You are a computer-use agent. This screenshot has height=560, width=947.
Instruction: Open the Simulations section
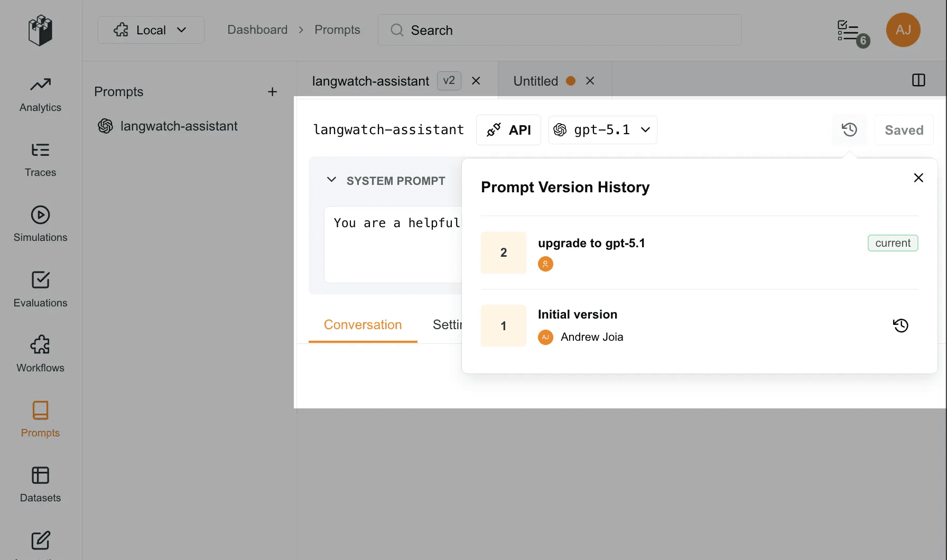40,225
